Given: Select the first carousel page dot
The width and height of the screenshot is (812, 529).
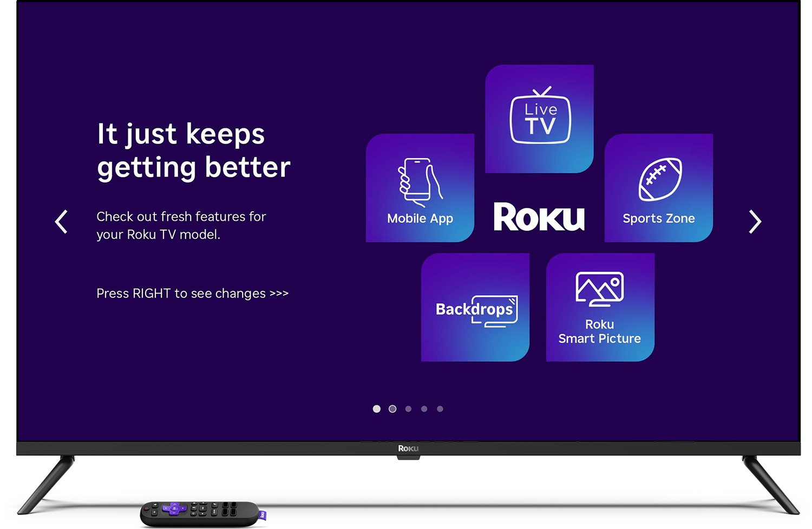Looking at the screenshot, I should tap(377, 409).
